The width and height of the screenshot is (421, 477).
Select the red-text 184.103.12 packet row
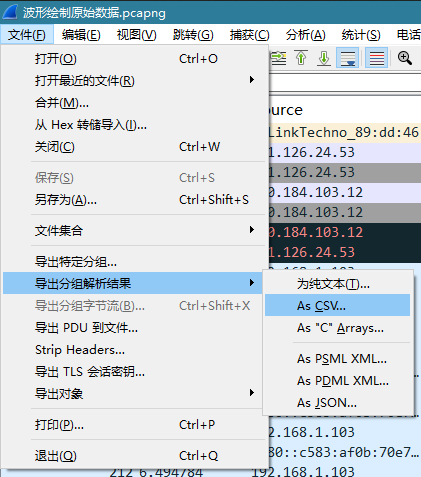(x=345, y=232)
